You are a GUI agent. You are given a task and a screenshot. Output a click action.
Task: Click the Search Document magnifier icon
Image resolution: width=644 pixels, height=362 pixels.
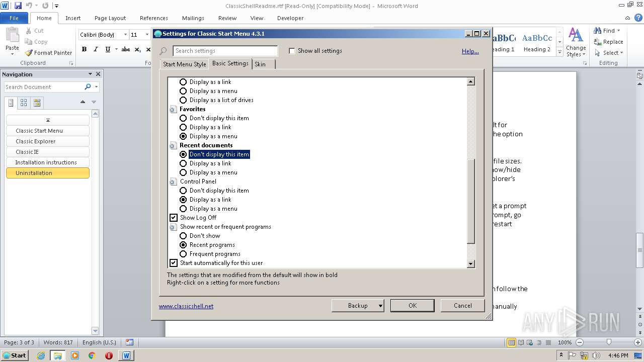[x=88, y=87]
